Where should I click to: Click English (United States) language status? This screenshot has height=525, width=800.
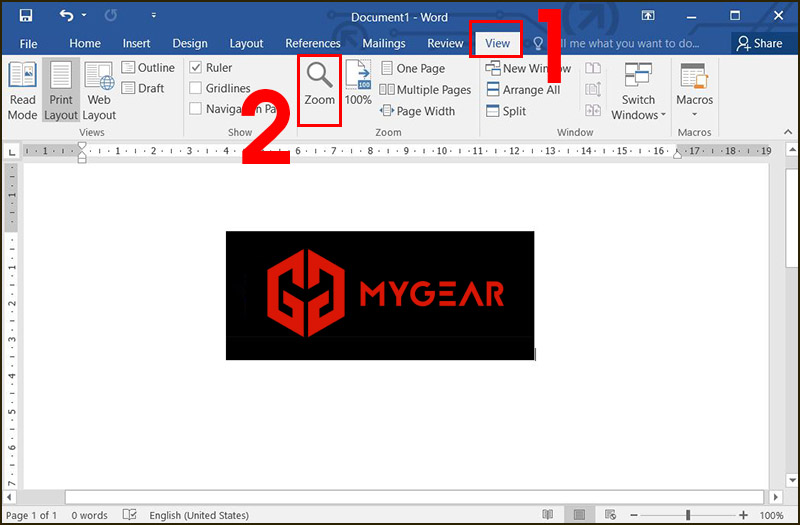(199, 515)
